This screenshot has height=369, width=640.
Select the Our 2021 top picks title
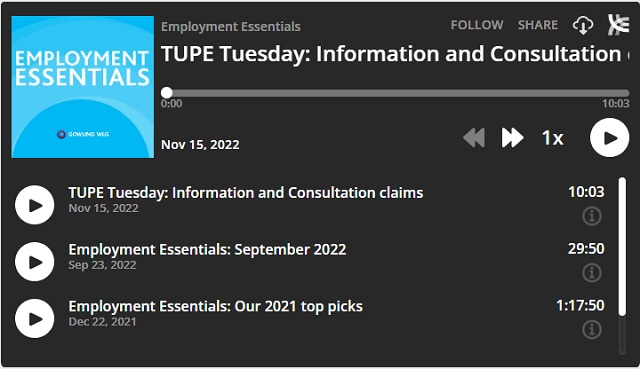[x=216, y=306]
